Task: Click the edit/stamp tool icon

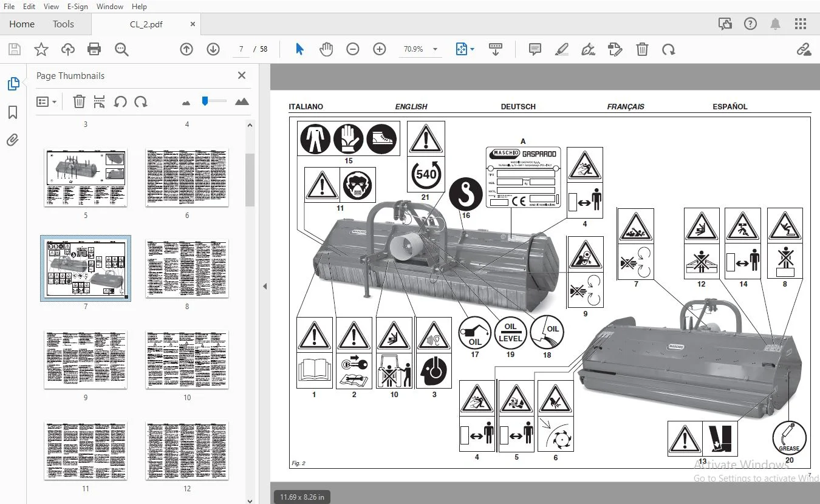Action: tap(615, 49)
